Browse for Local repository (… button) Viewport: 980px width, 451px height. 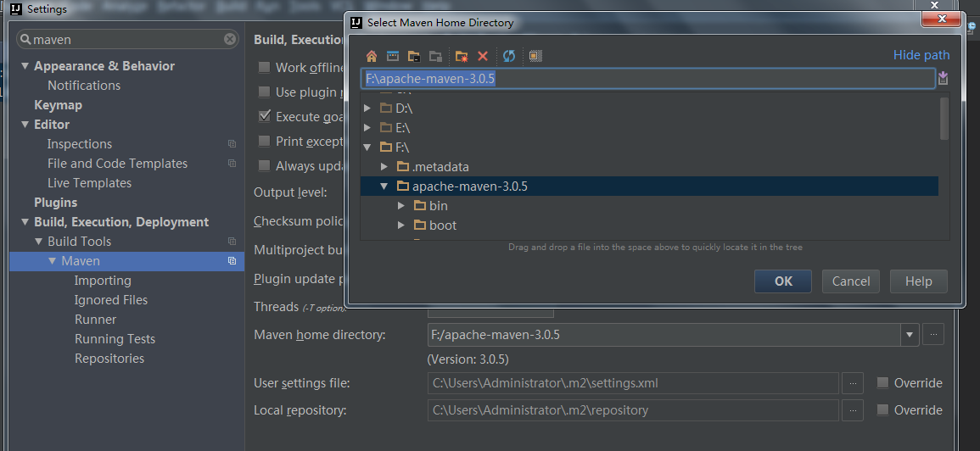853,409
